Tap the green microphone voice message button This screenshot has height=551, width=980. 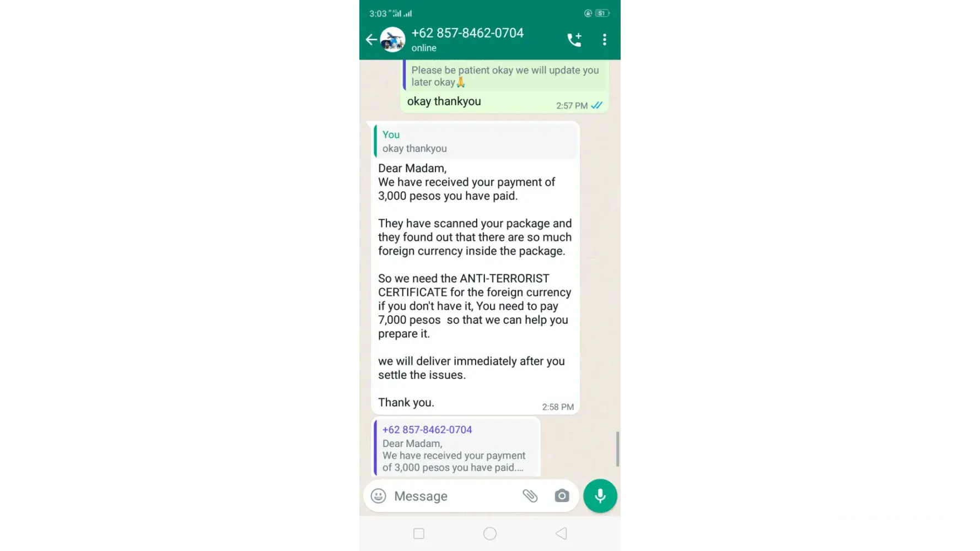click(x=600, y=496)
